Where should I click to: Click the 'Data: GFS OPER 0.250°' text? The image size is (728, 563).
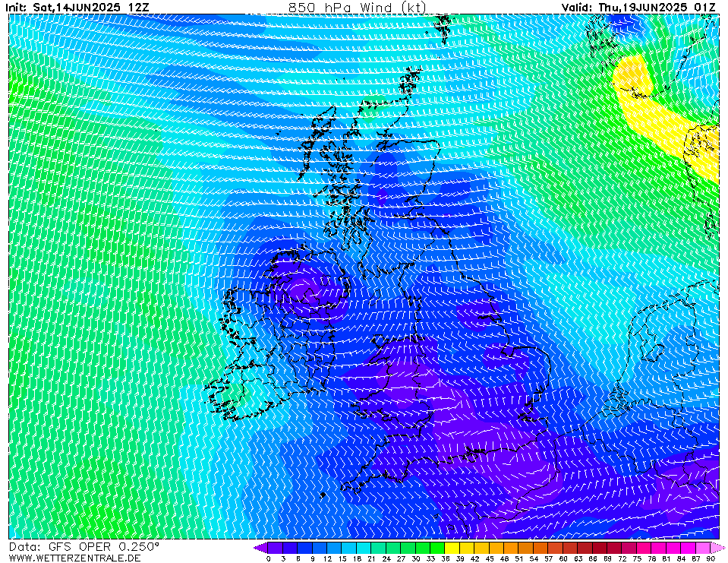(84, 547)
